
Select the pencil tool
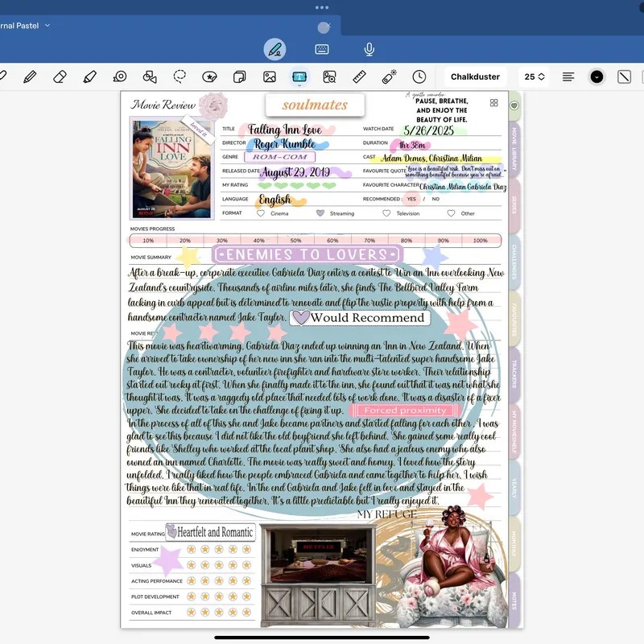(30, 76)
